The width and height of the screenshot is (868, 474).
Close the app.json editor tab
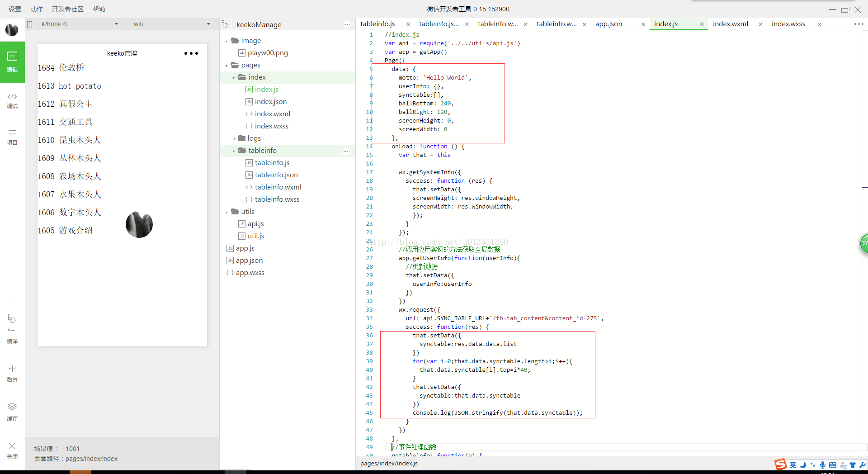pyautogui.click(x=643, y=24)
